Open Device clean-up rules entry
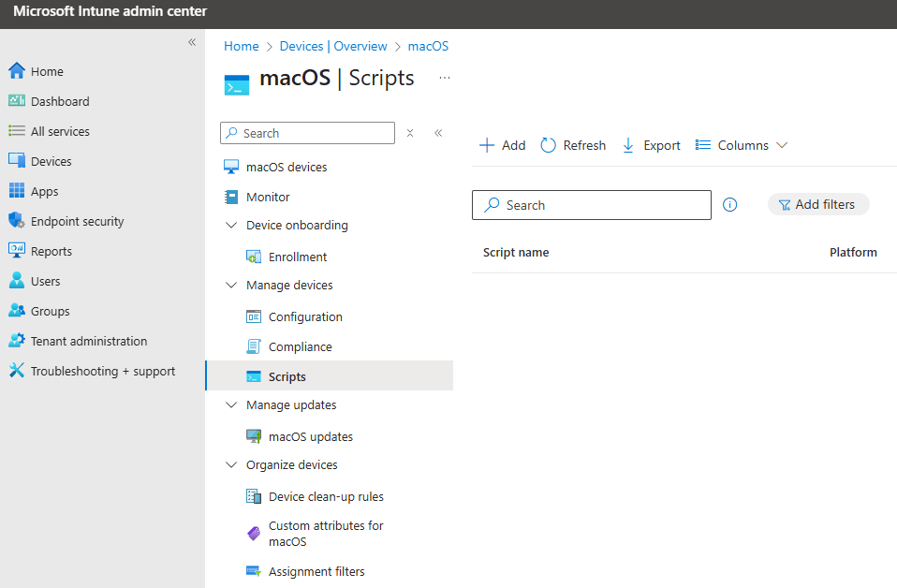This screenshot has width=897, height=588. pyautogui.click(x=326, y=496)
